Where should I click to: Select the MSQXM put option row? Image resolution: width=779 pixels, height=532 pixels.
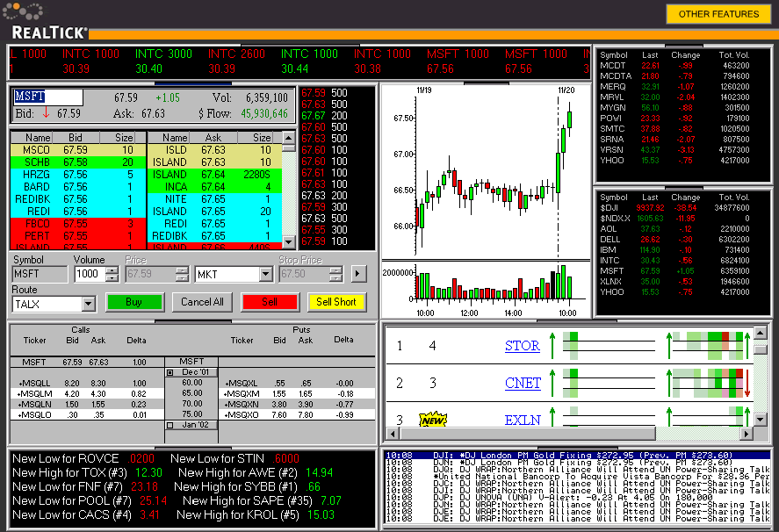coord(297,394)
